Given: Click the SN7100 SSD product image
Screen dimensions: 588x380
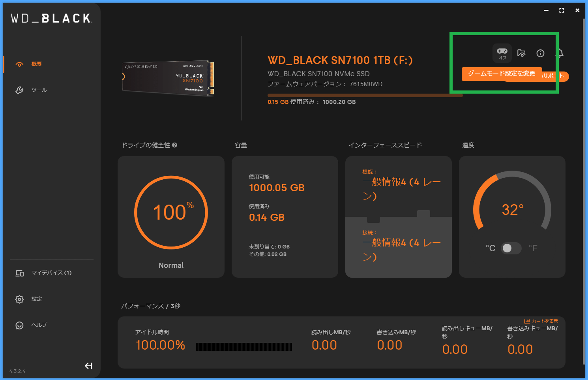Looking at the screenshot, I should [x=168, y=78].
